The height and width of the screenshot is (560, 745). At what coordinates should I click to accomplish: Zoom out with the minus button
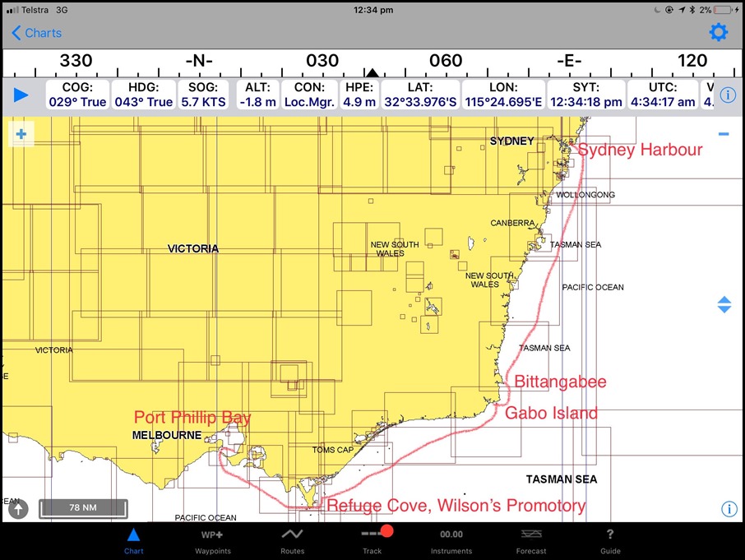(724, 134)
